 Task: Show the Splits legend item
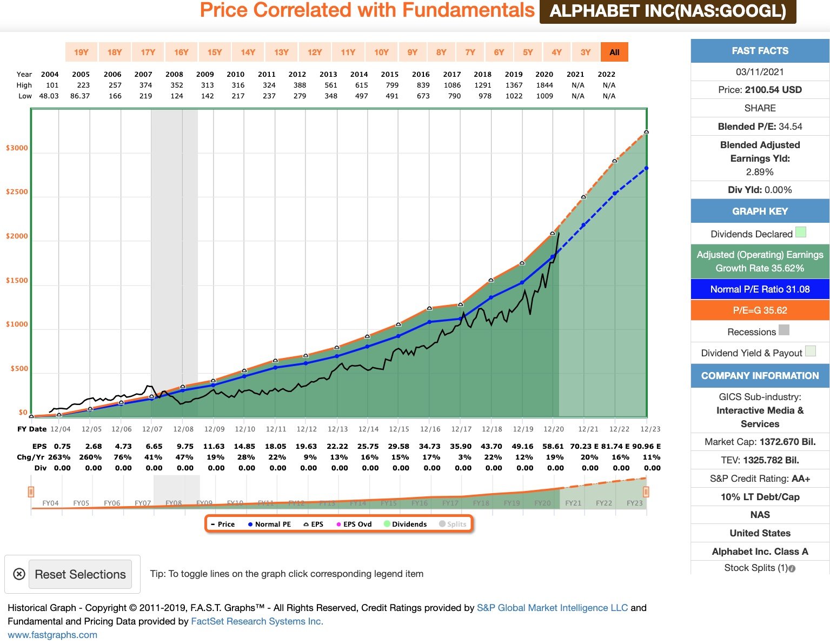[x=453, y=524]
